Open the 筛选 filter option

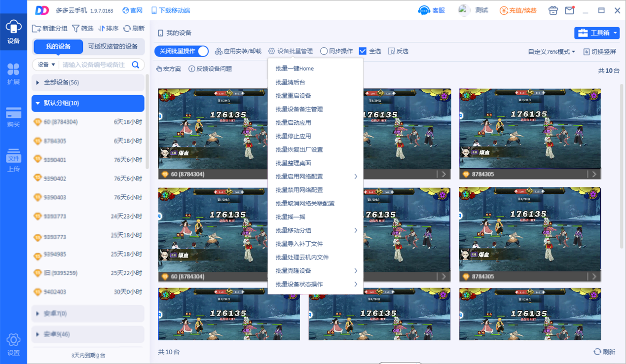(x=83, y=29)
